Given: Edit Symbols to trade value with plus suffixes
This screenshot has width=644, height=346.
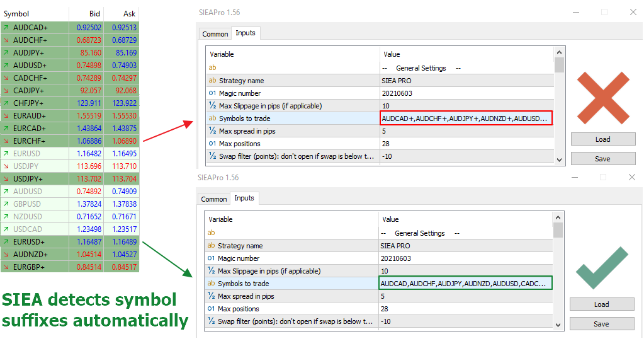Looking at the screenshot, I should point(466,118).
